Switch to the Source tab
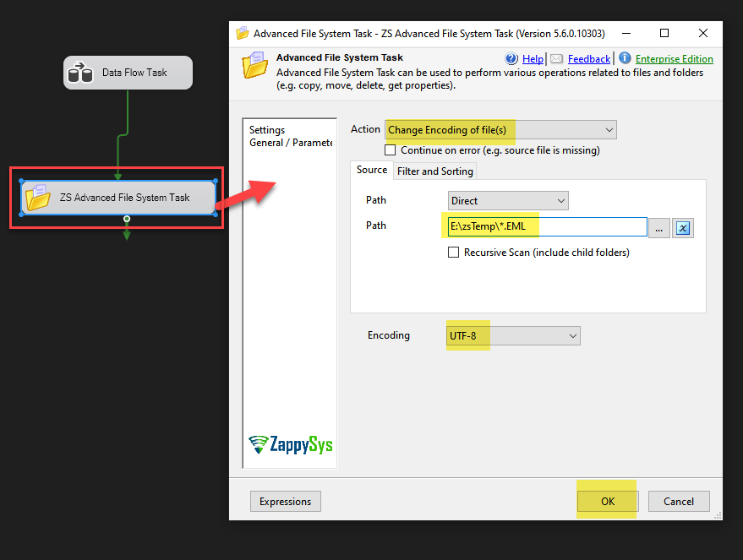743x560 pixels. (x=372, y=170)
